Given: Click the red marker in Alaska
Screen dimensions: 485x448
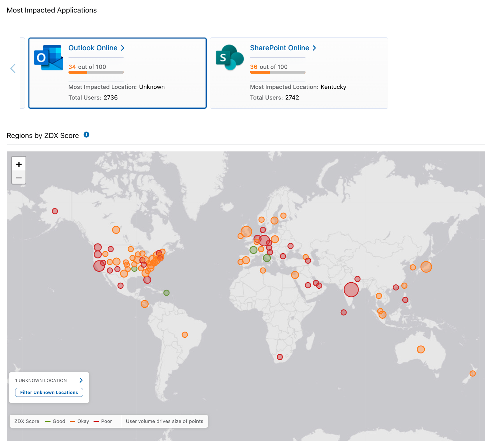Looking at the screenshot, I should 55,211.
